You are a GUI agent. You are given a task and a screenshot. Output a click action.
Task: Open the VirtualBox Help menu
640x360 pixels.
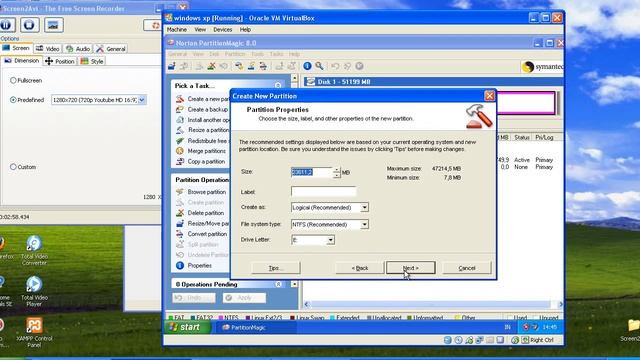[245, 29]
